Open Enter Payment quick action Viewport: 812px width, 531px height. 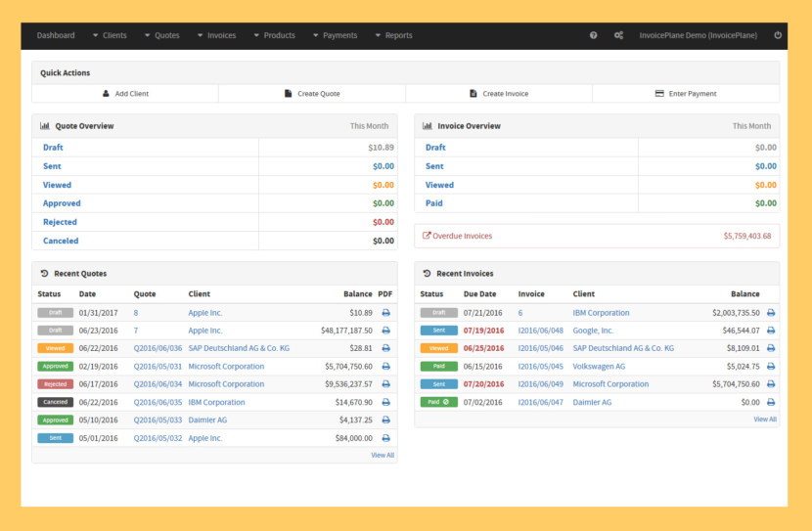686,94
